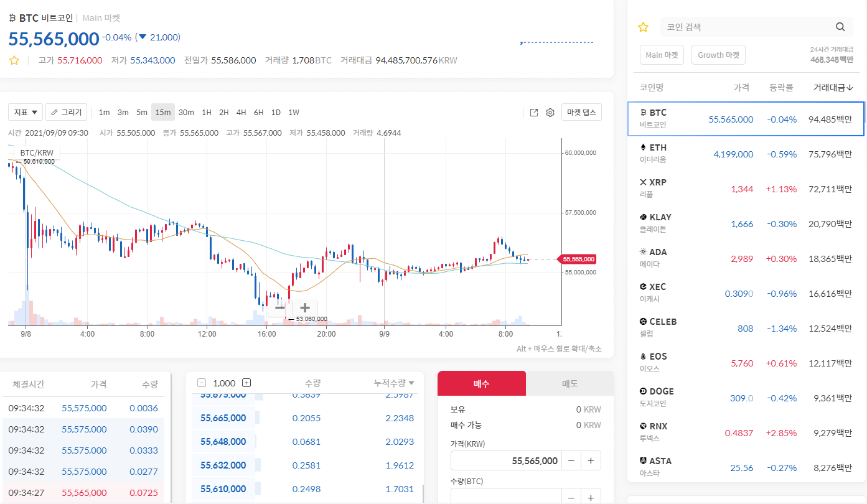Click the XRP price 1,344
Screen dimensions: 867x504
[742, 189]
